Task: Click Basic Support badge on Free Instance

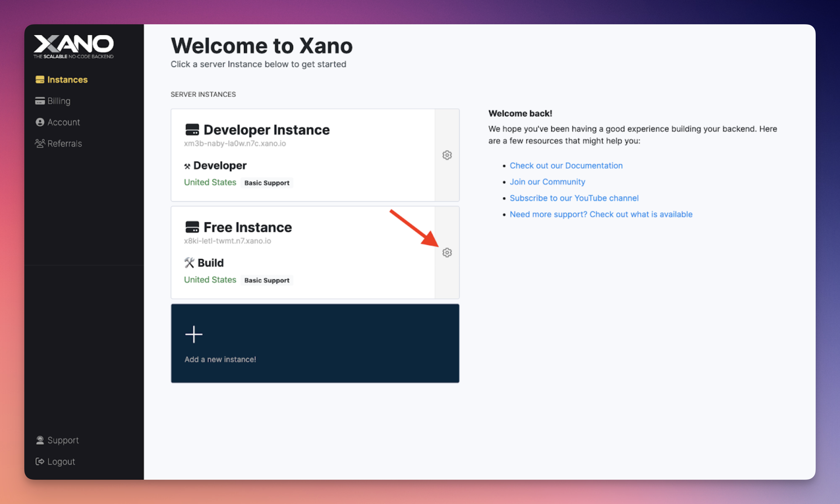Action: point(267,280)
